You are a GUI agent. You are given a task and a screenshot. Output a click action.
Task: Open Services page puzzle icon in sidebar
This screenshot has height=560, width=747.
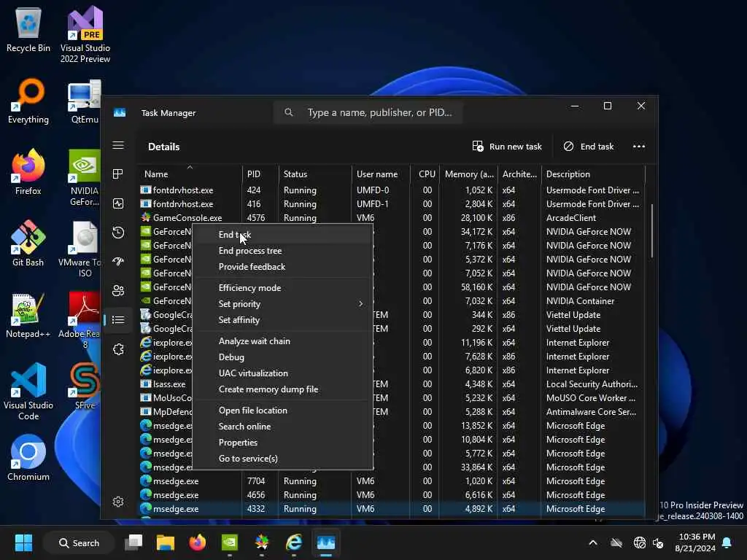(118, 349)
